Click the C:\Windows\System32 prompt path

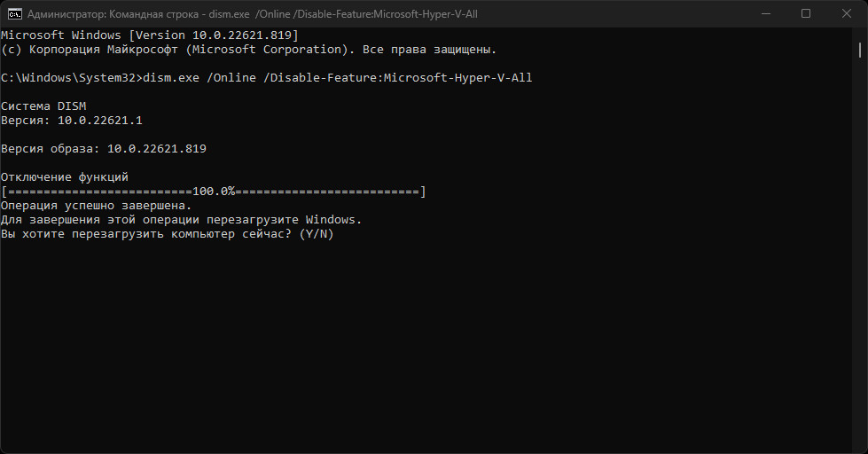tap(68, 78)
